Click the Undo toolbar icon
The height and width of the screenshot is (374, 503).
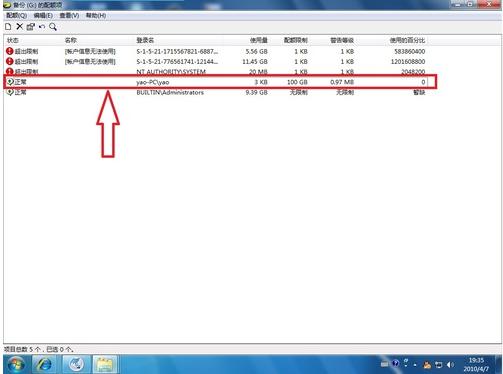coord(42,27)
